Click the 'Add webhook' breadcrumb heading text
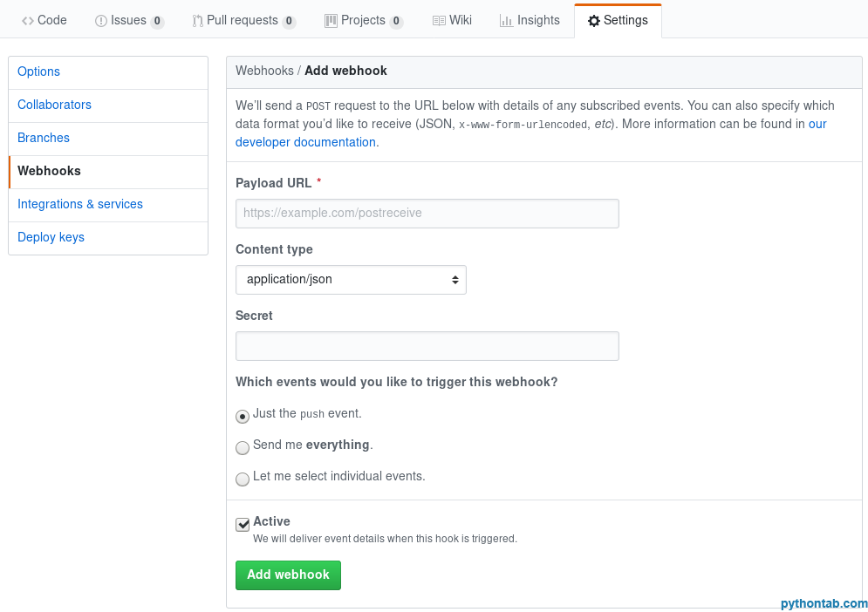The height and width of the screenshot is (612, 868). point(346,71)
